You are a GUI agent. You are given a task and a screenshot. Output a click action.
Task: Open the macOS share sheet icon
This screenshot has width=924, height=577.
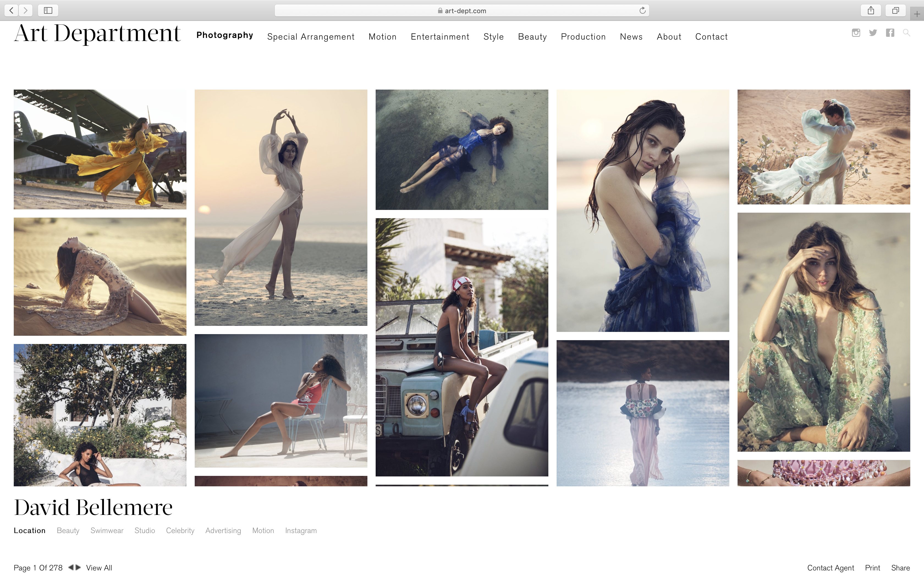coord(871,10)
